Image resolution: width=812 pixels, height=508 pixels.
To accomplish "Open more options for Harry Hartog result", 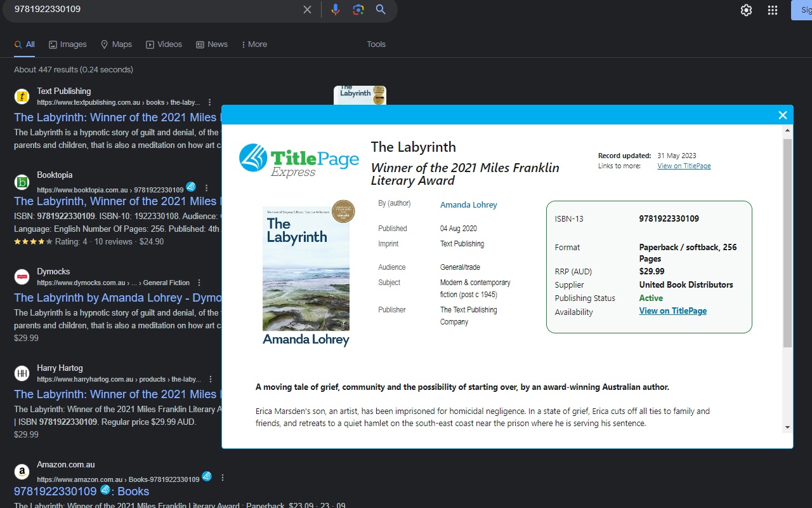I will pos(211,379).
